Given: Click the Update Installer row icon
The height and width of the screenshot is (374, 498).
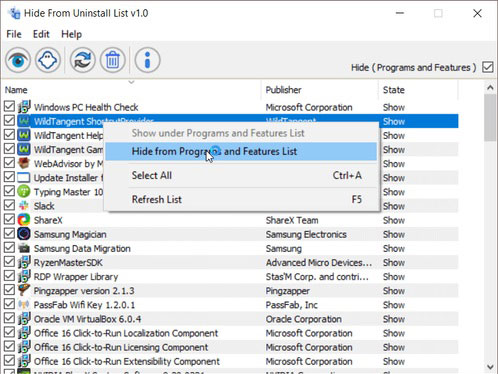Looking at the screenshot, I should (x=24, y=178).
